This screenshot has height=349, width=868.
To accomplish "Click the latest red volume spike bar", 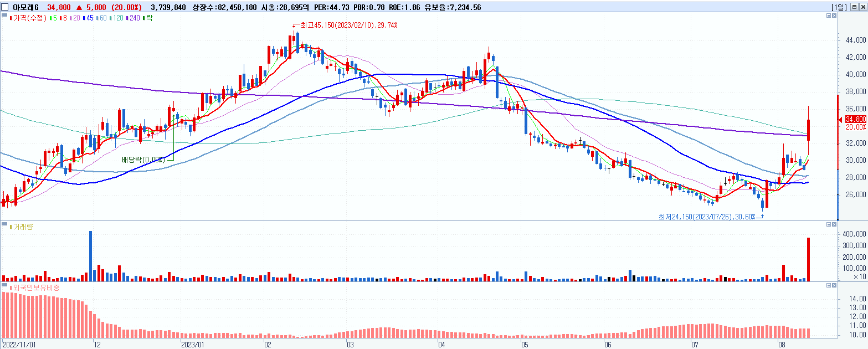I will coord(809,259).
